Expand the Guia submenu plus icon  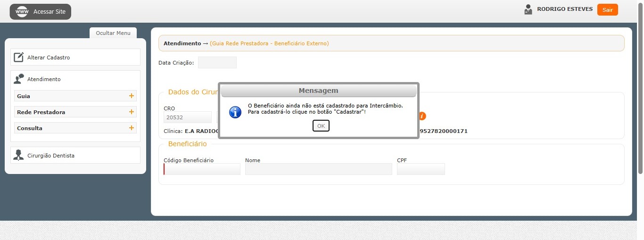tap(132, 96)
